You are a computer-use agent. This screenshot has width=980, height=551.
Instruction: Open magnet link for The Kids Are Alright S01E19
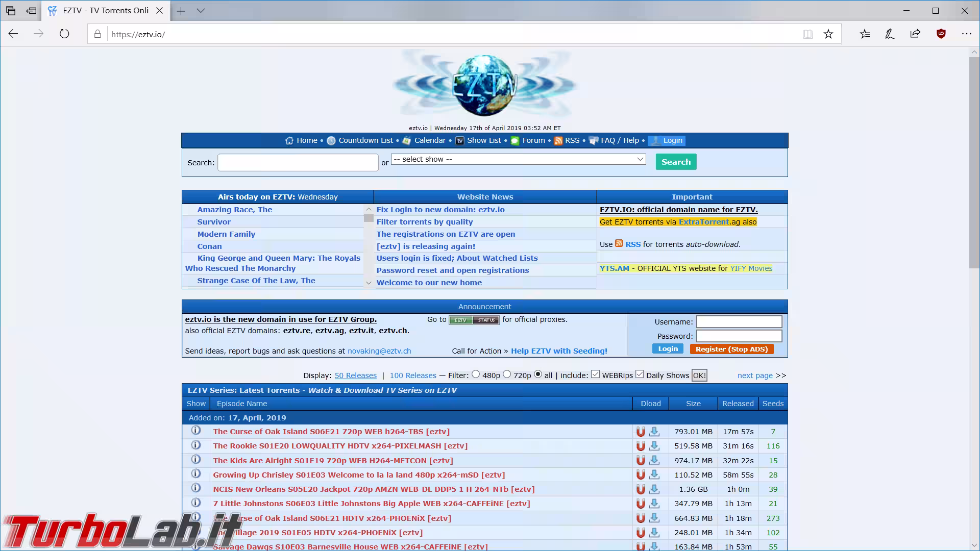[641, 461]
